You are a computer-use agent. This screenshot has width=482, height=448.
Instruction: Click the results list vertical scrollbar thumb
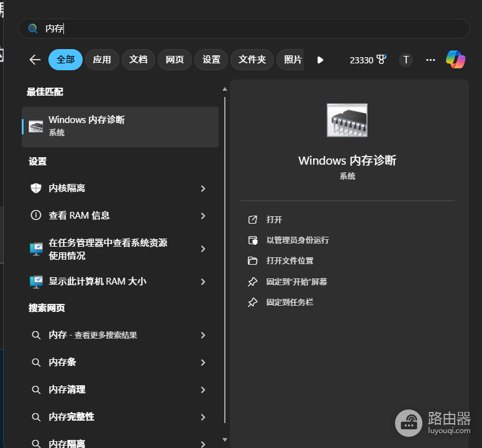pos(225,260)
